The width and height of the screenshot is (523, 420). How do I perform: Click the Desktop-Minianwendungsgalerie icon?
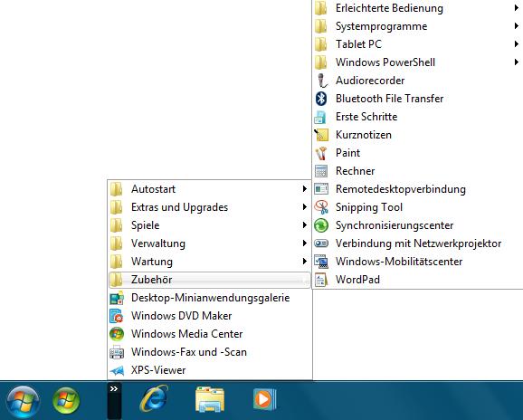(117, 298)
